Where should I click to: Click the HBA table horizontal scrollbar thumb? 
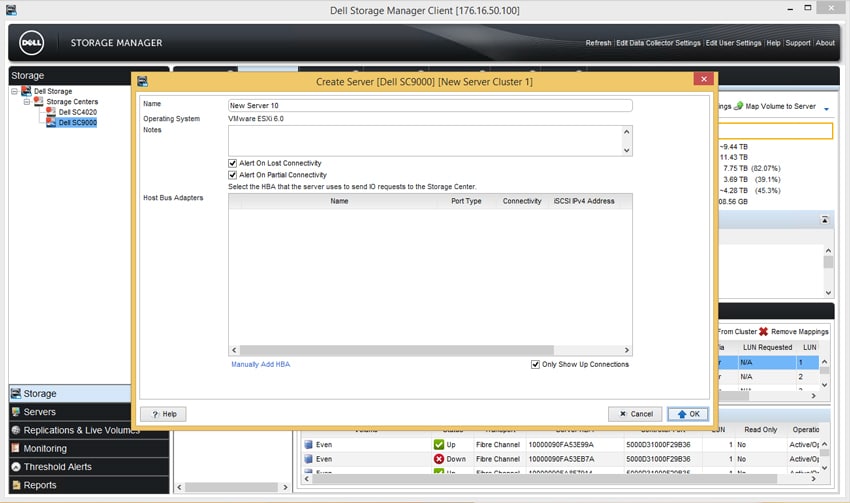396,350
